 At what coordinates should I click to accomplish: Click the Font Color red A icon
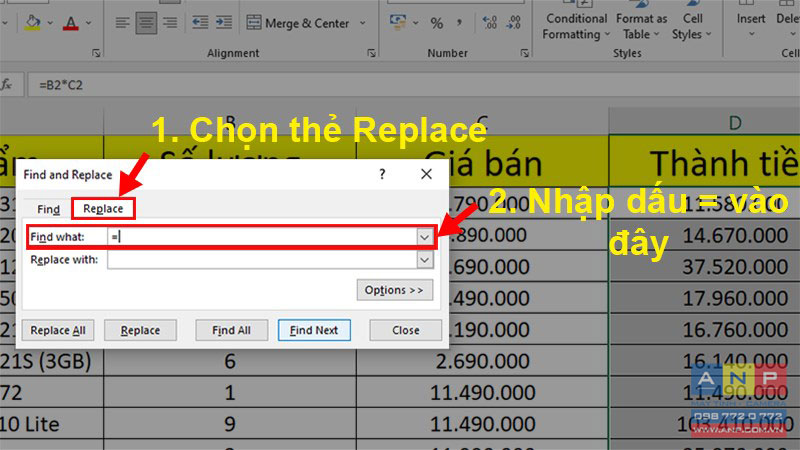[x=71, y=23]
